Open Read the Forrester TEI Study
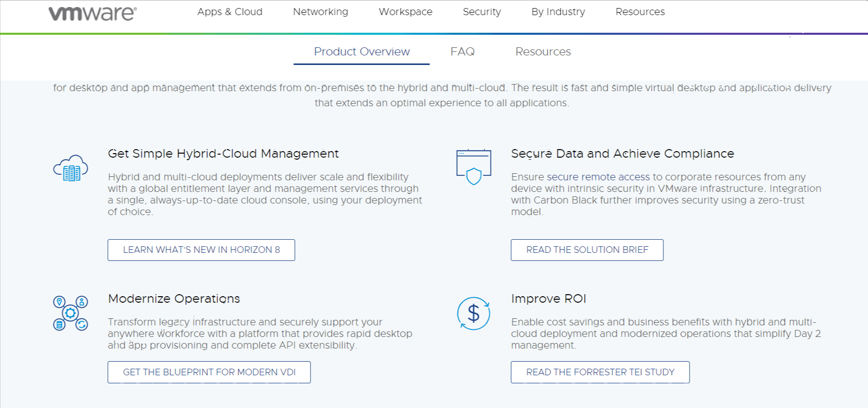Screen dimensions: 868x408 point(600,372)
